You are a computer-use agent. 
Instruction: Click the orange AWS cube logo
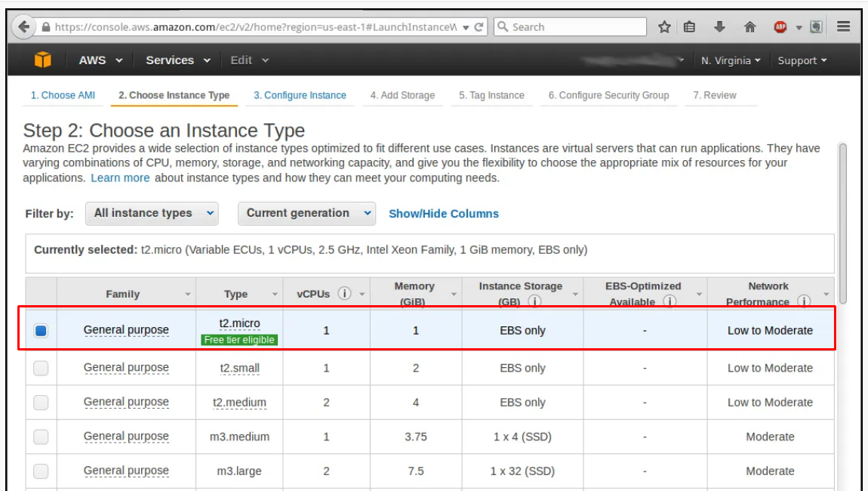tap(42, 60)
